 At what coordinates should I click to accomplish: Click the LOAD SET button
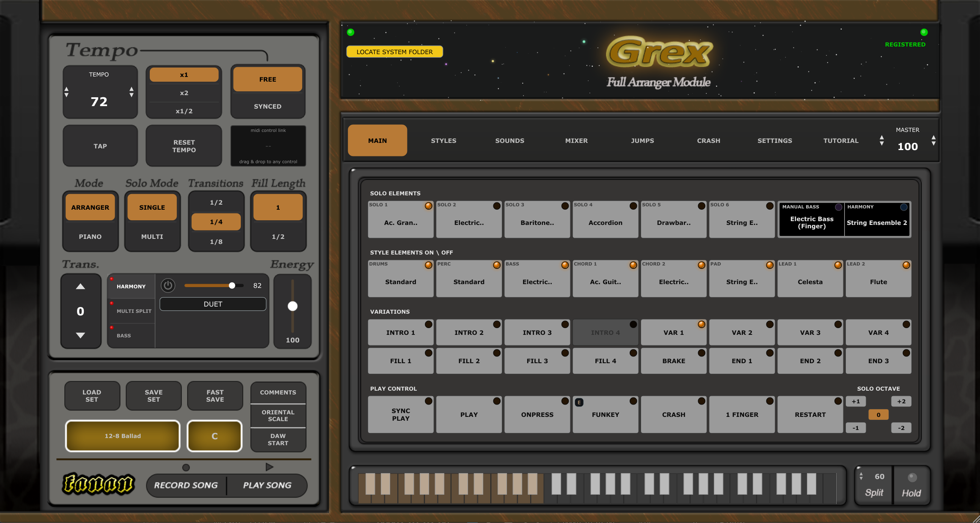(92, 396)
